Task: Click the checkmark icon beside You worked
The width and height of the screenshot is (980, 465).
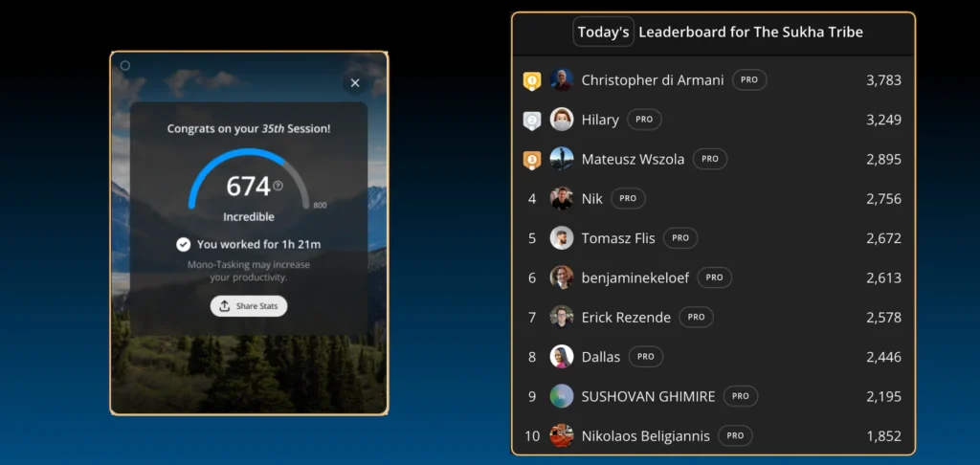Action: (183, 244)
